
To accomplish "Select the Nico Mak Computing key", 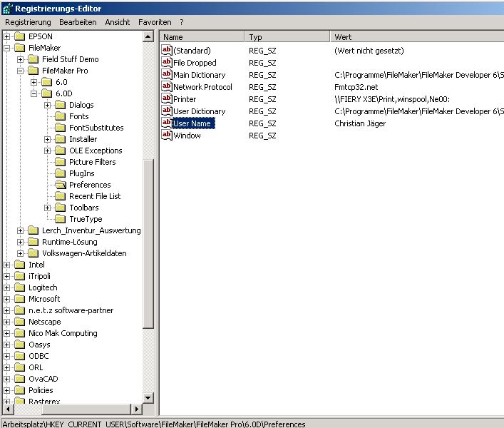I will pos(63,333).
